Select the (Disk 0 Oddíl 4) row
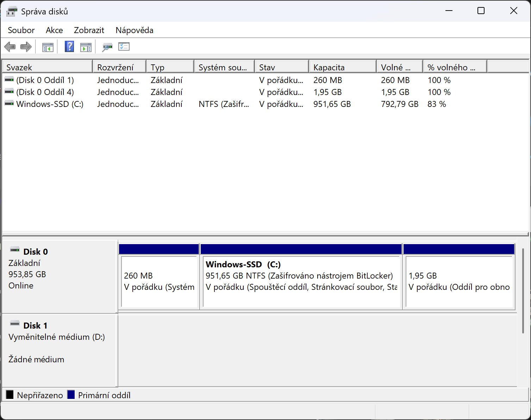The image size is (531, 420). click(x=265, y=92)
